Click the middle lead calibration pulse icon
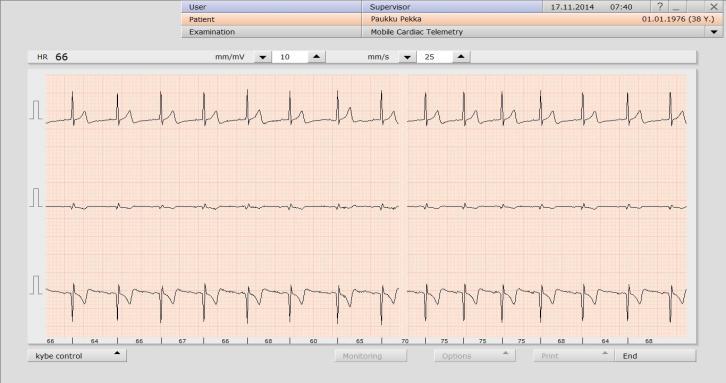The width and height of the screenshot is (726, 383). click(x=36, y=198)
